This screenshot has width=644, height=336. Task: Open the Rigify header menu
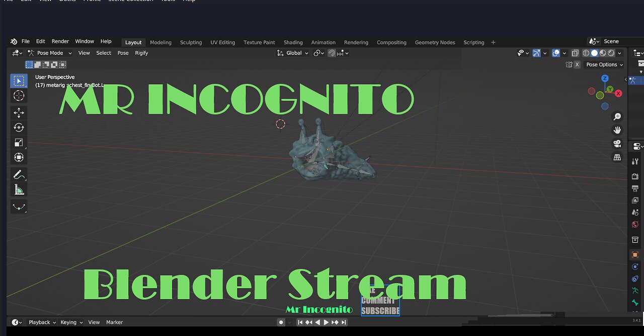pos(141,53)
